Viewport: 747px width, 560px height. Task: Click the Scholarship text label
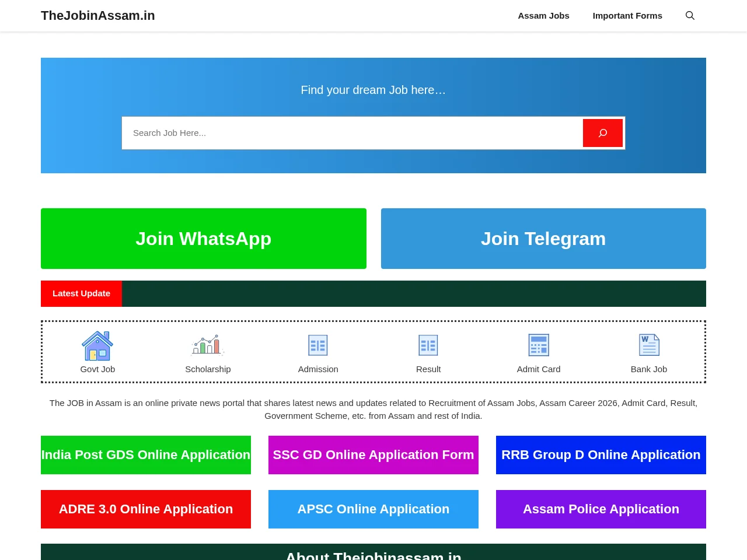(208, 369)
